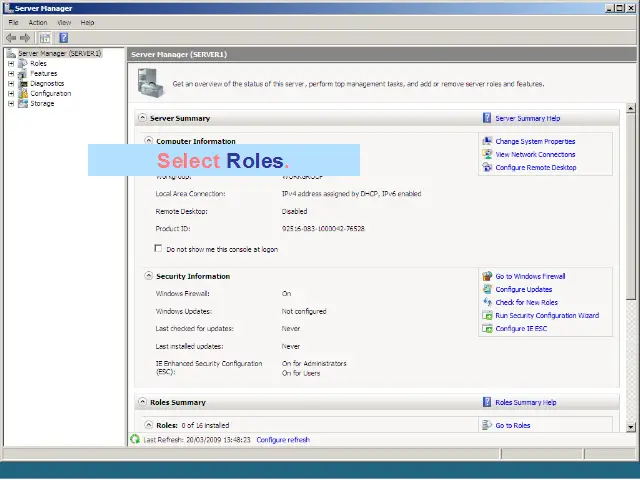
Task: Collapse the 'Roles: 0 of 16 installed' subsection
Action: (149, 425)
